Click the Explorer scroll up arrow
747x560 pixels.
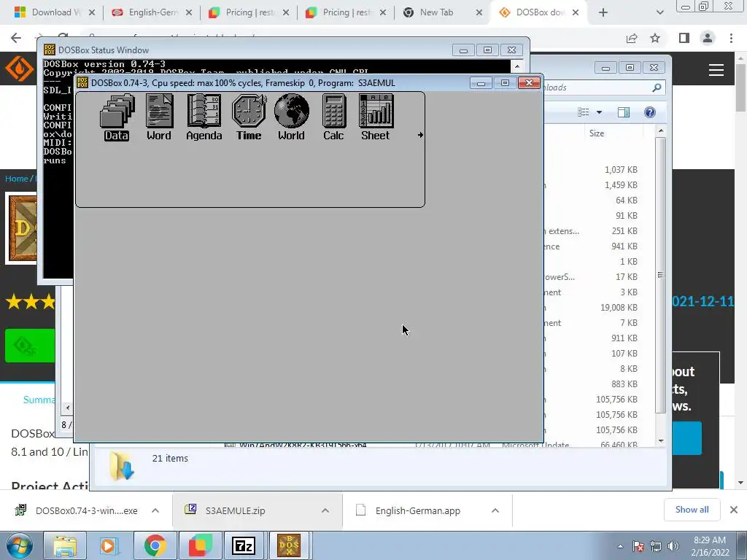coord(661,131)
